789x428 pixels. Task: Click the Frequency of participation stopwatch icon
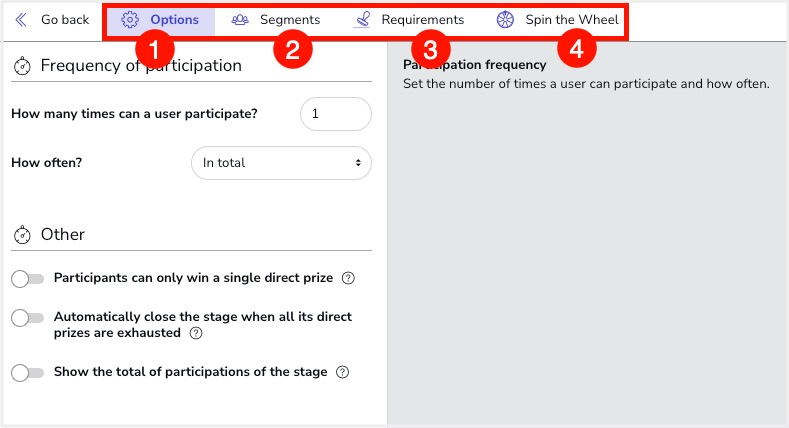22,66
